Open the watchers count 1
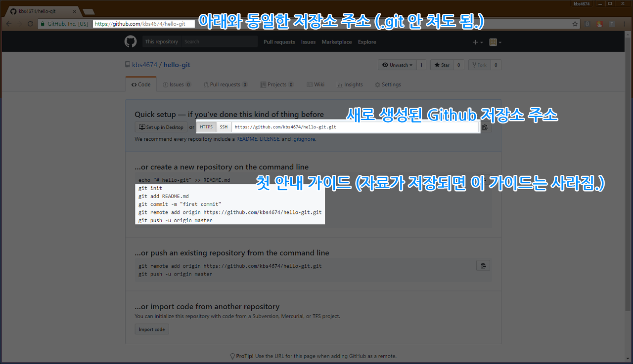Image resolution: width=633 pixels, height=364 pixels. [x=421, y=65]
